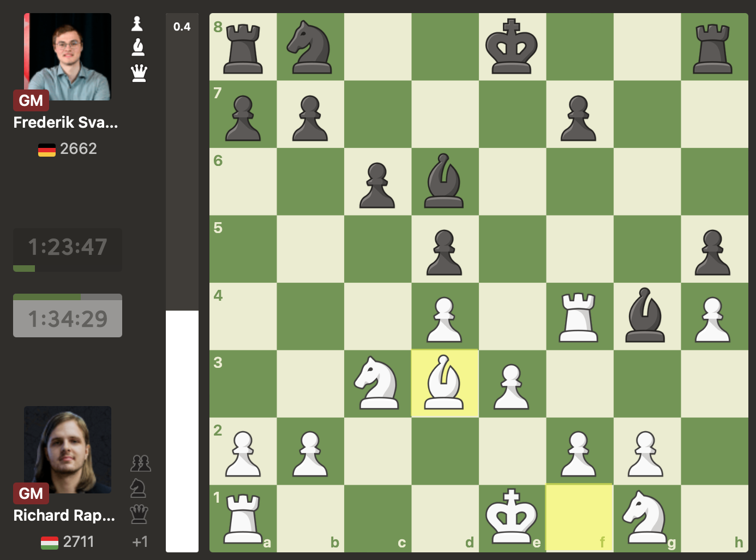Click the player name "Frederik Sva..."
Screen dimensions: 756x560
click(65, 122)
